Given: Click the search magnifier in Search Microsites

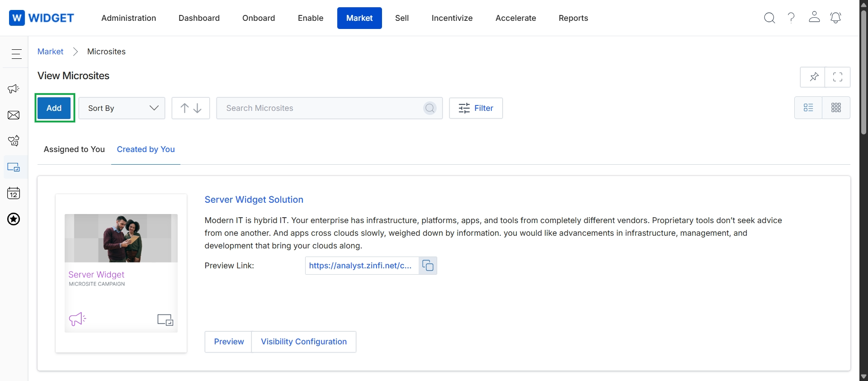Looking at the screenshot, I should pyautogui.click(x=430, y=108).
